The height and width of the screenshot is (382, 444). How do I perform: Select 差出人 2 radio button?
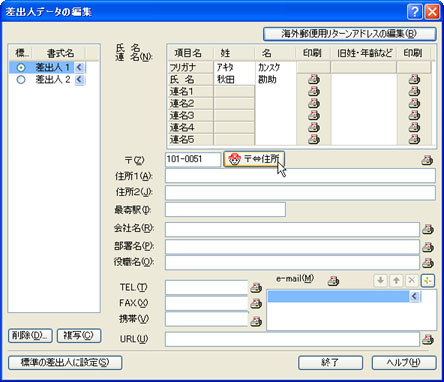[x=21, y=80]
